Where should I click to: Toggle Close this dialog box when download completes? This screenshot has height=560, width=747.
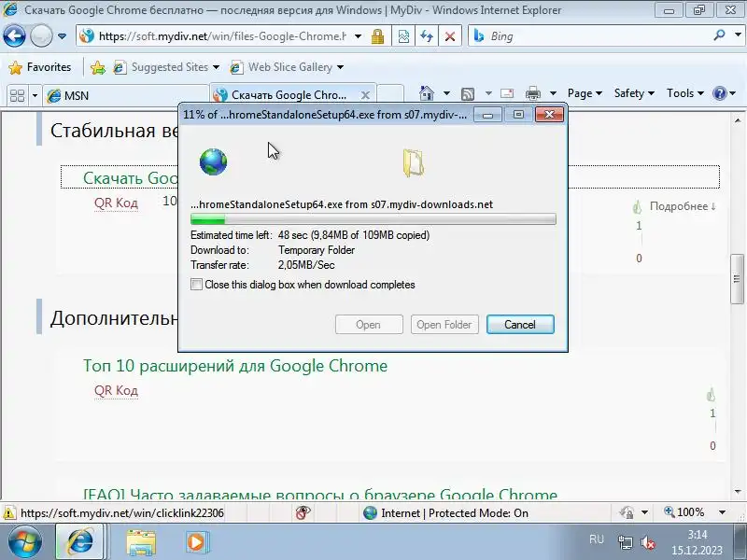tap(196, 285)
